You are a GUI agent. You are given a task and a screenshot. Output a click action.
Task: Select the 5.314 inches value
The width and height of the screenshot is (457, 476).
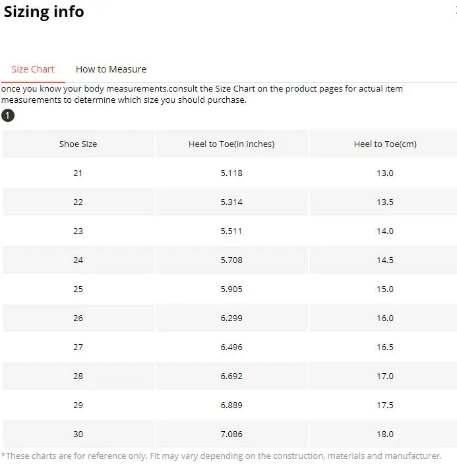coord(231,202)
